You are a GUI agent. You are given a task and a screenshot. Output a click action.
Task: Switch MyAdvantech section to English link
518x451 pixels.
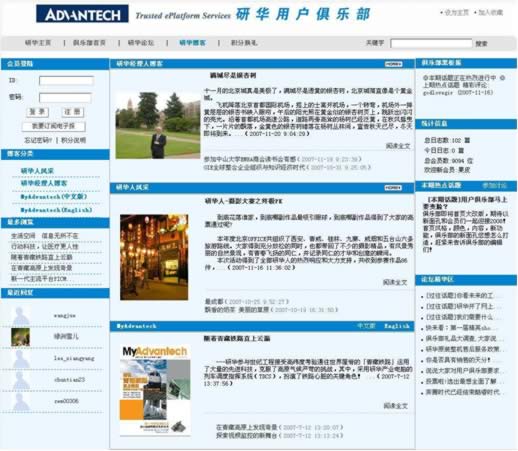click(397, 326)
